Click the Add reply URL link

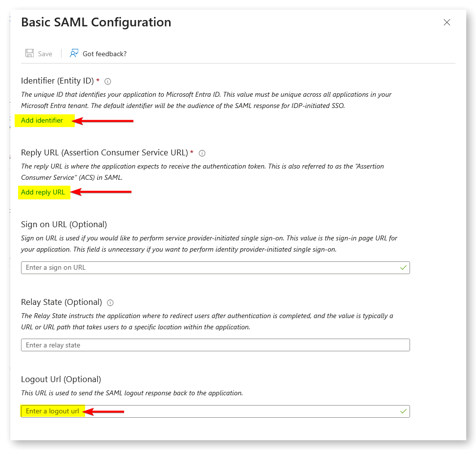[43, 193]
